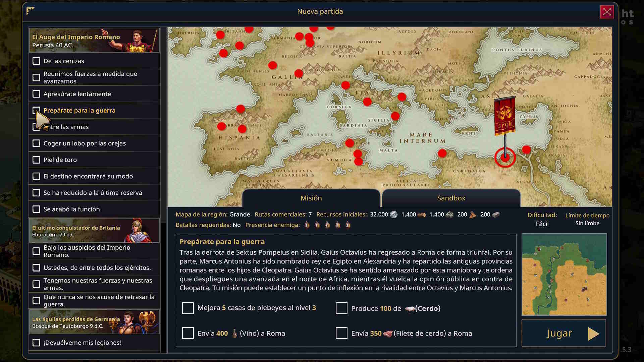Click the pork fillet icon in objective
The width and height of the screenshot is (644, 362).
tap(388, 334)
